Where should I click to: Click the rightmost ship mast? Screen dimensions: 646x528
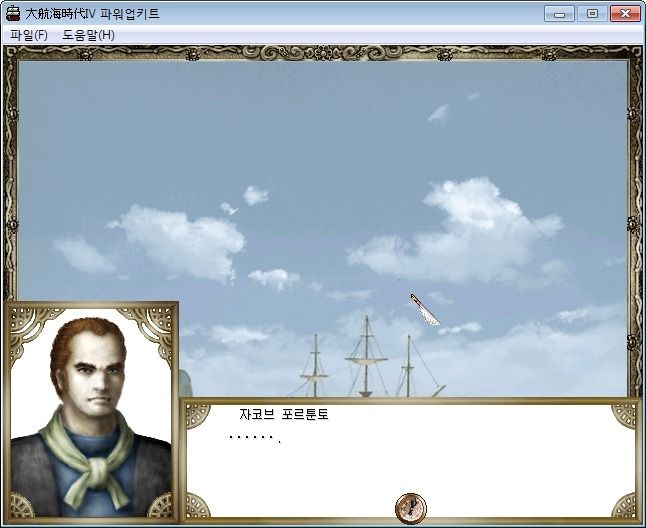click(409, 366)
